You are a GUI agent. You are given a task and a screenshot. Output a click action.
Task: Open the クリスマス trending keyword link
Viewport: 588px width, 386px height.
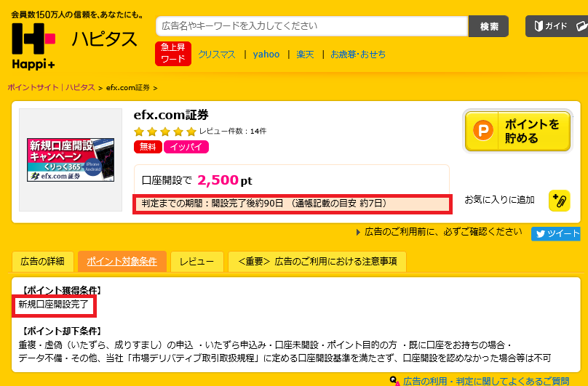216,55
